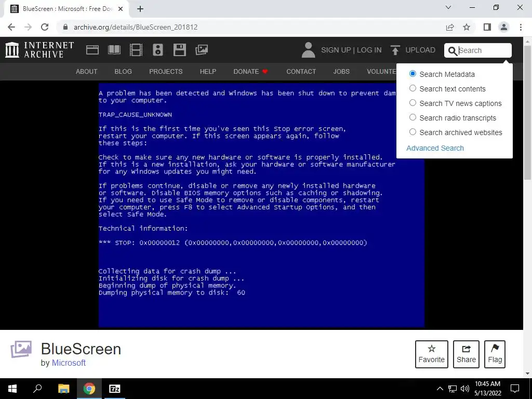Click the LOG IN link
Image resolution: width=532 pixels, height=399 pixels.
click(x=369, y=50)
